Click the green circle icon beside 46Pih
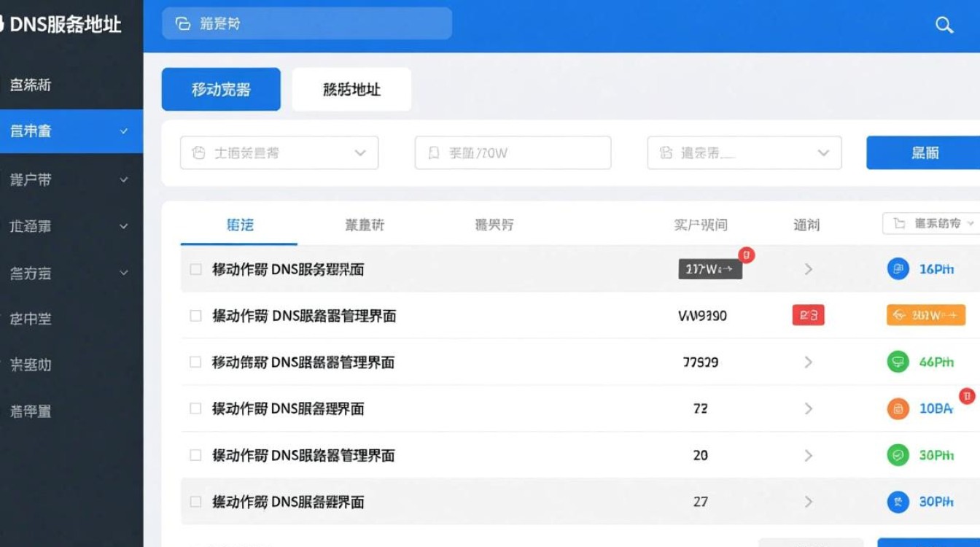The width and height of the screenshot is (980, 547). 898,362
